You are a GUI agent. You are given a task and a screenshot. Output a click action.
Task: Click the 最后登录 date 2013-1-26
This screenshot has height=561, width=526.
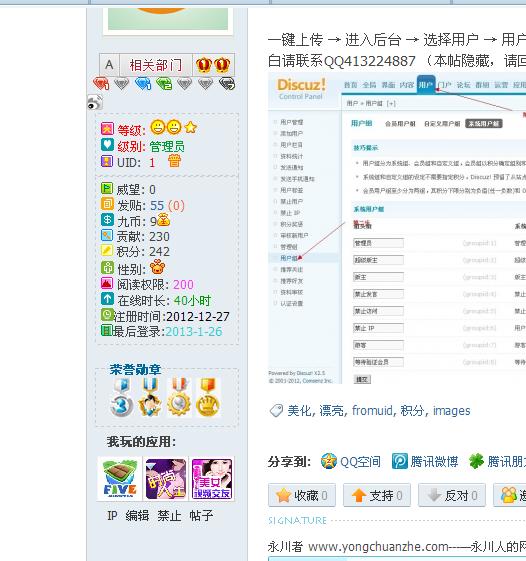click(194, 331)
